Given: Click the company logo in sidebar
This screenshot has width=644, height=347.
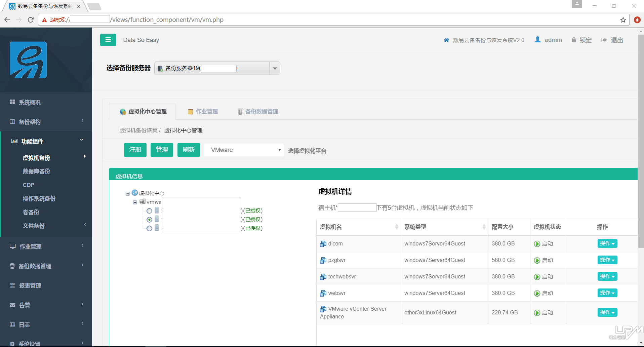Looking at the screenshot, I should pyautogui.click(x=28, y=60).
